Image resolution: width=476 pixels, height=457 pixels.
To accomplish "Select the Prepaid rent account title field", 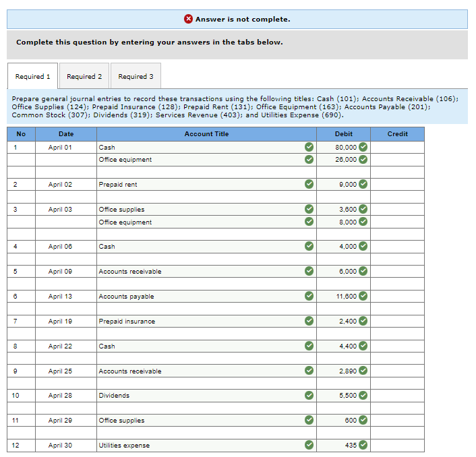I will pos(206,184).
